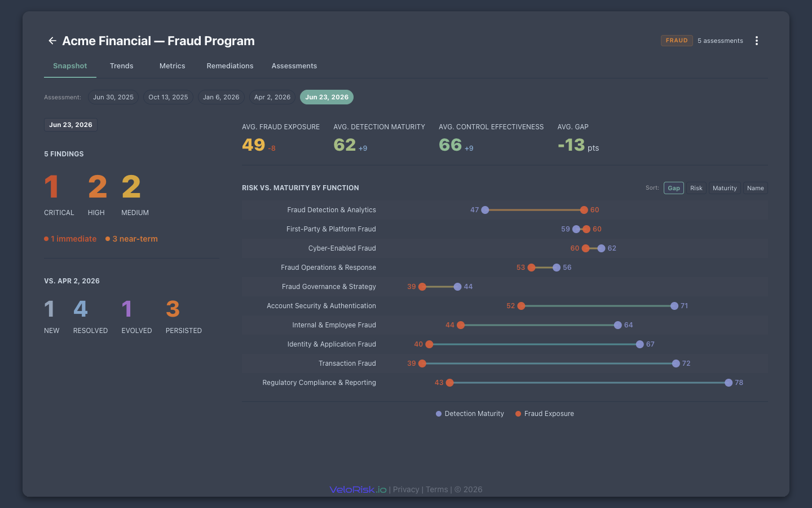This screenshot has height=508, width=812.
Task: Sort functions by Gap
Action: [x=674, y=188]
